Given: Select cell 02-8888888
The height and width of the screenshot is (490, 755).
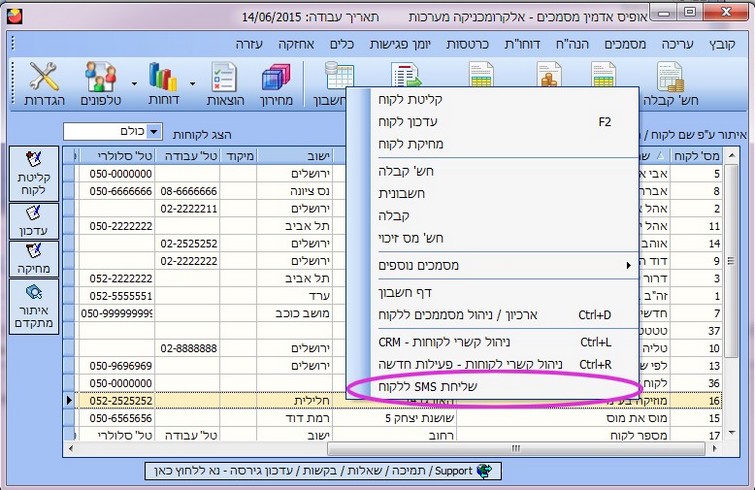Looking at the screenshot, I should click(x=187, y=348).
